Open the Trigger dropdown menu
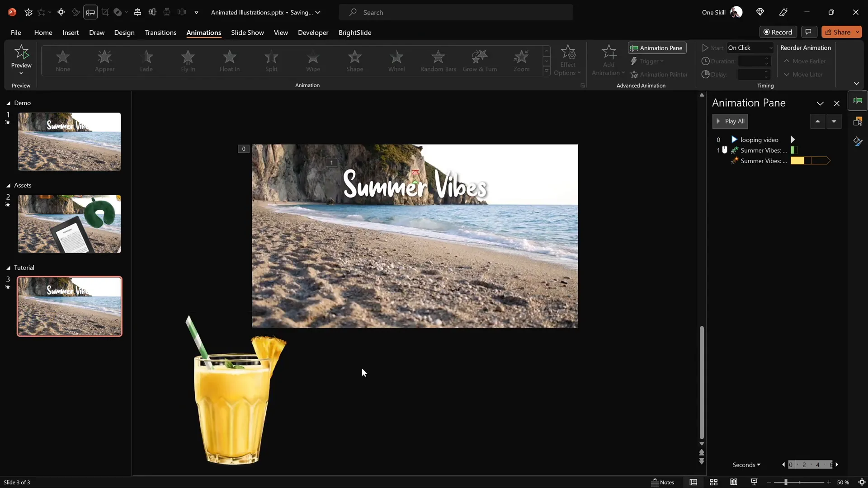This screenshot has height=488, width=868. coord(648,61)
